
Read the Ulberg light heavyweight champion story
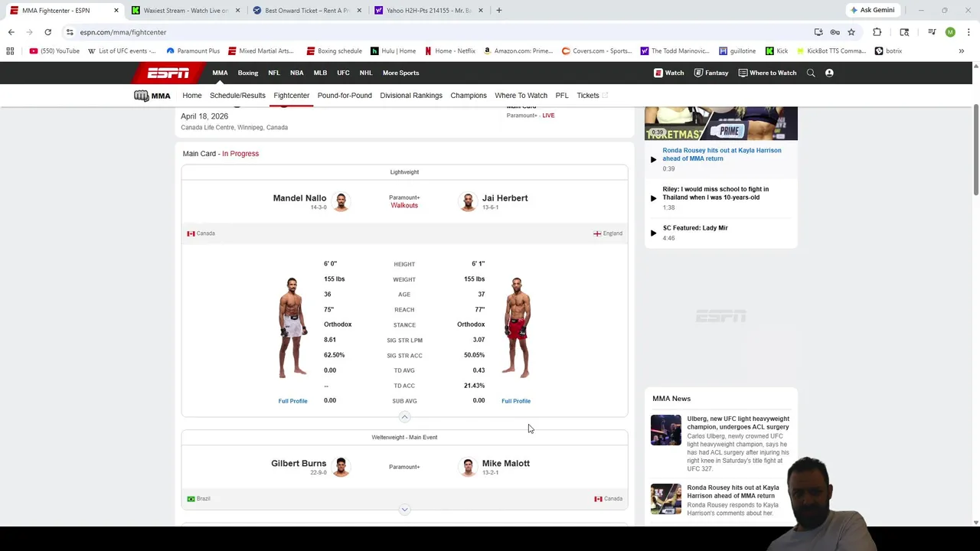pyautogui.click(x=738, y=422)
